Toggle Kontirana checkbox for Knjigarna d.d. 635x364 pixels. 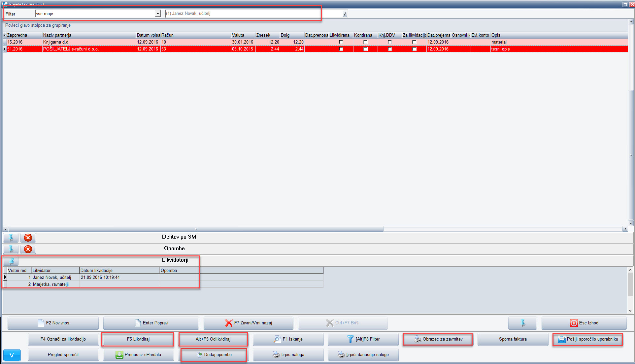pyautogui.click(x=365, y=42)
